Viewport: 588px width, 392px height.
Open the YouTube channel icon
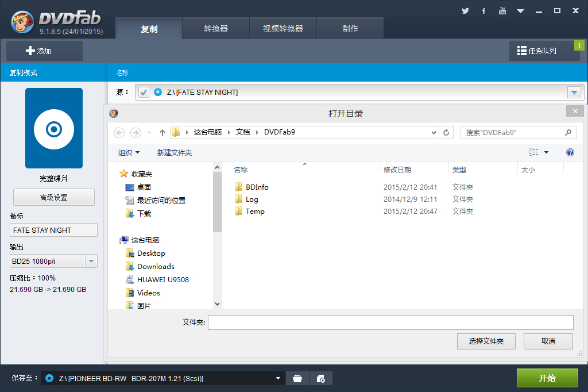coord(502,11)
